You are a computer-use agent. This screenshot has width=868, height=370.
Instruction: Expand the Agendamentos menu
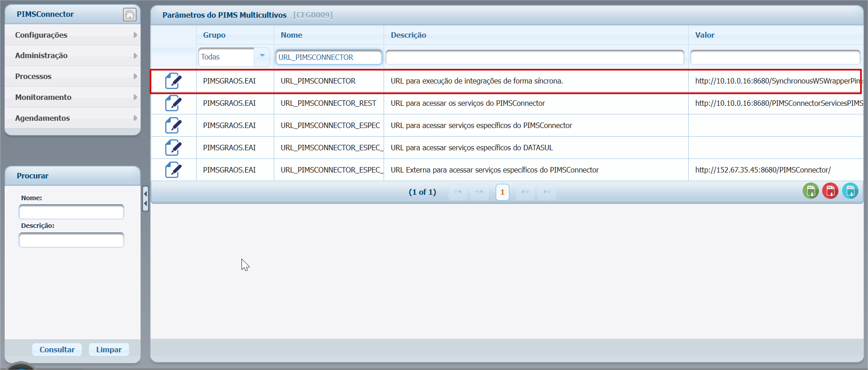73,118
